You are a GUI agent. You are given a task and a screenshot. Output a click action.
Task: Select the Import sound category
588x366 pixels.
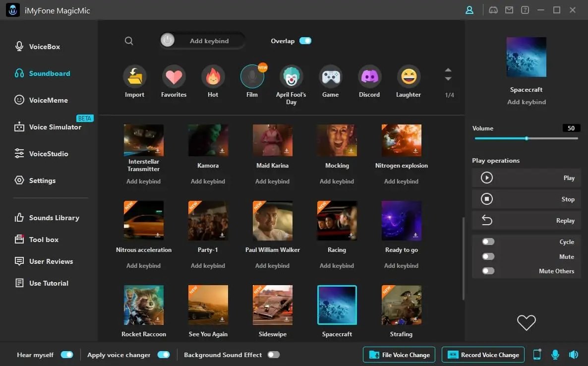click(135, 81)
